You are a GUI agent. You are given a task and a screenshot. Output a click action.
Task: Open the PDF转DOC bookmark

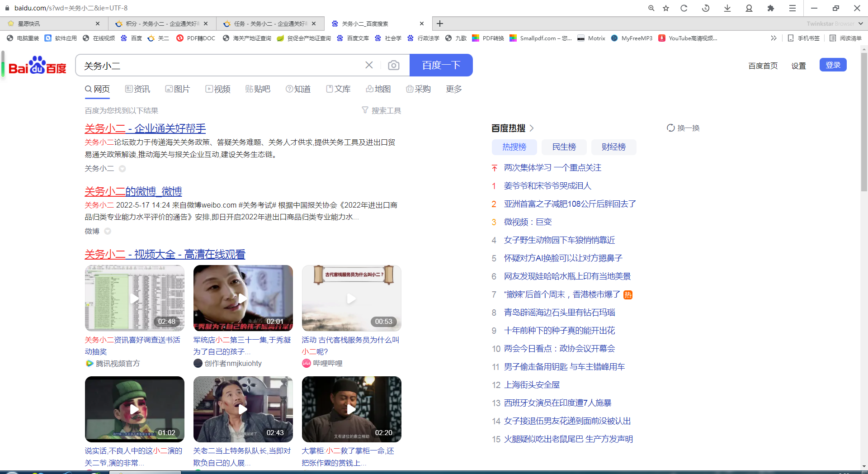click(x=196, y=38)
